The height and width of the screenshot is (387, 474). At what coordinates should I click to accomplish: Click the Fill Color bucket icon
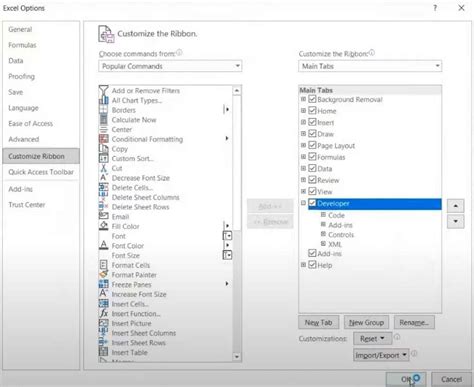tap(104, 226)
